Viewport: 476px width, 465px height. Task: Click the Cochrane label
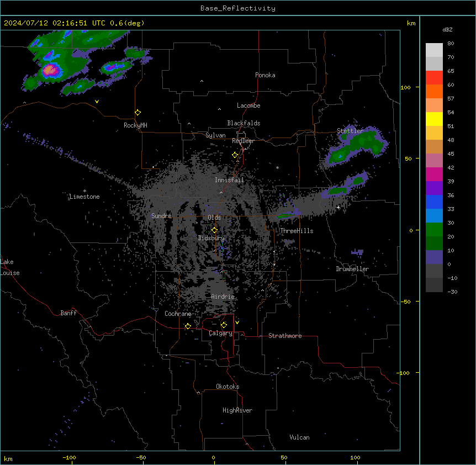tap(178, 314)
